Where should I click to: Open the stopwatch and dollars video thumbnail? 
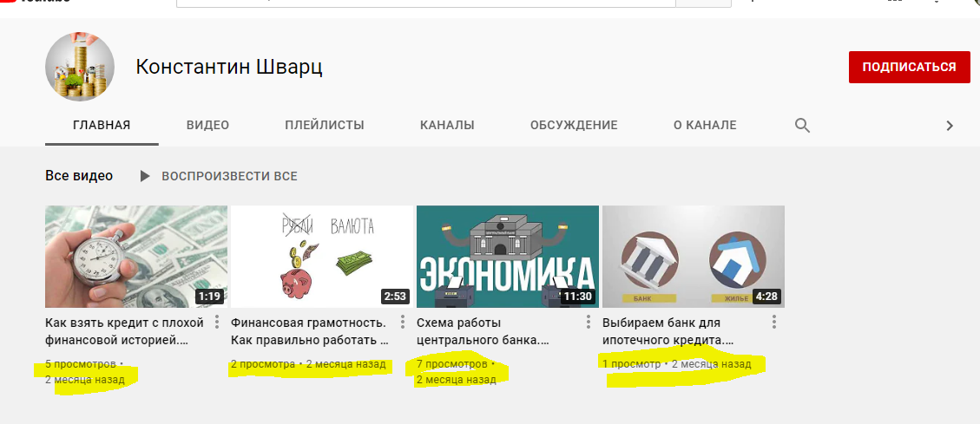pyautogui.click(x=136, y=257)
